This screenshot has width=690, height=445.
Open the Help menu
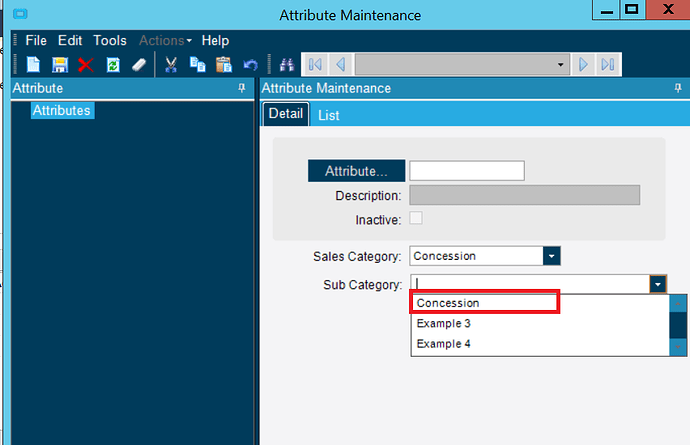click(x=215, y=40)
